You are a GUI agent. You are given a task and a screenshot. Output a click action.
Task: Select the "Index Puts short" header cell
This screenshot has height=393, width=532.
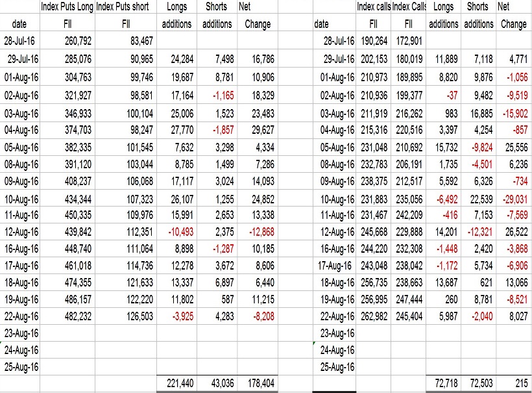(x=122, y=8)
